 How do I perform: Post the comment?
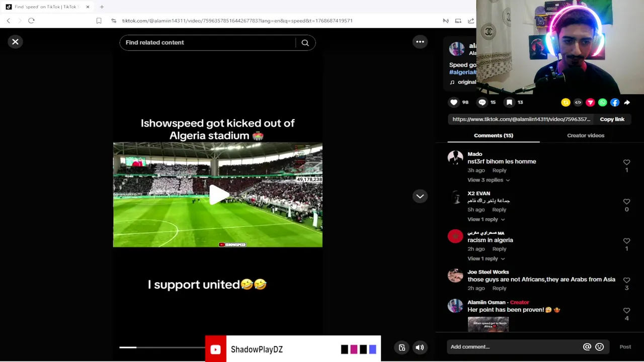625,346
